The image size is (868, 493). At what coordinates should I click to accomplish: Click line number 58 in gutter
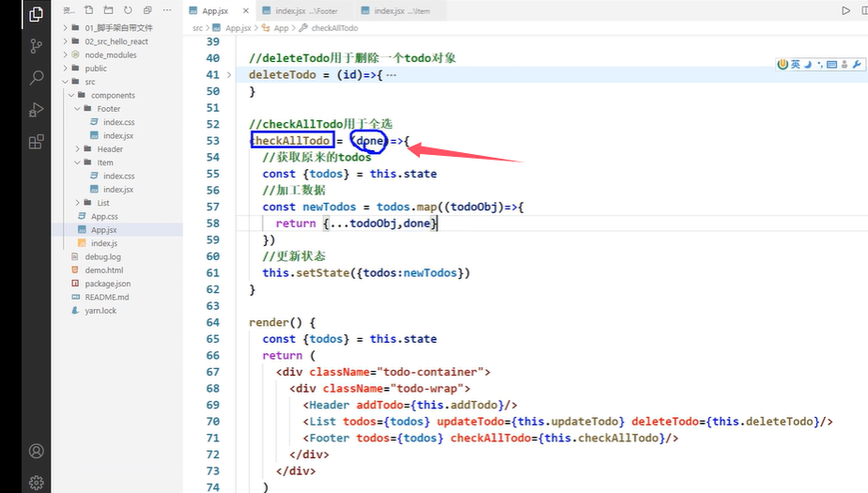(x=212, y=223)
